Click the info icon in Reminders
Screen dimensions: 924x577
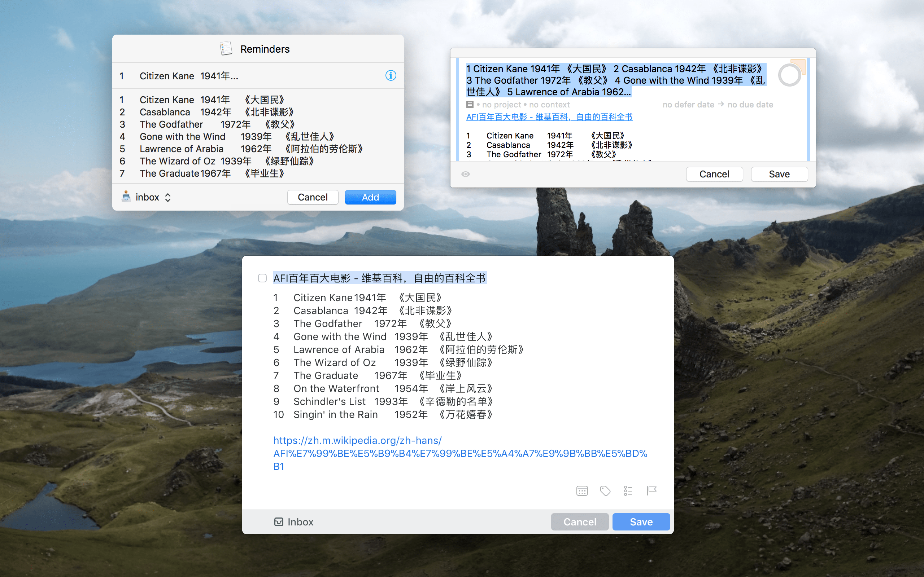click(390, 76)
